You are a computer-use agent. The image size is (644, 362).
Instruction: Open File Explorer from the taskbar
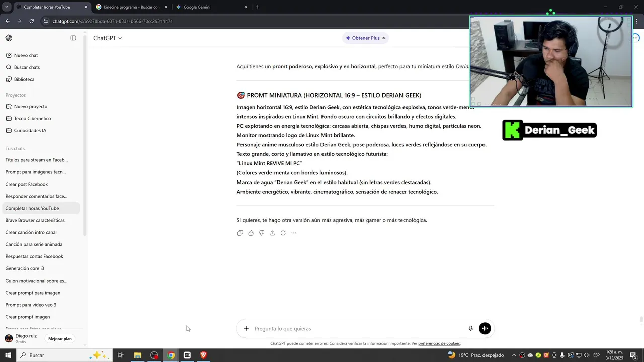137,355
